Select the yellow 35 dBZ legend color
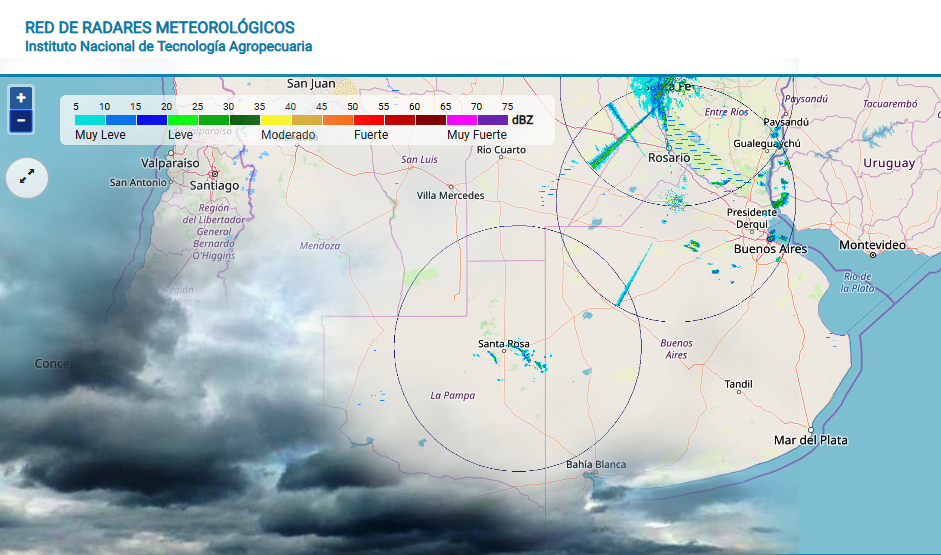 tap(276, 120)
